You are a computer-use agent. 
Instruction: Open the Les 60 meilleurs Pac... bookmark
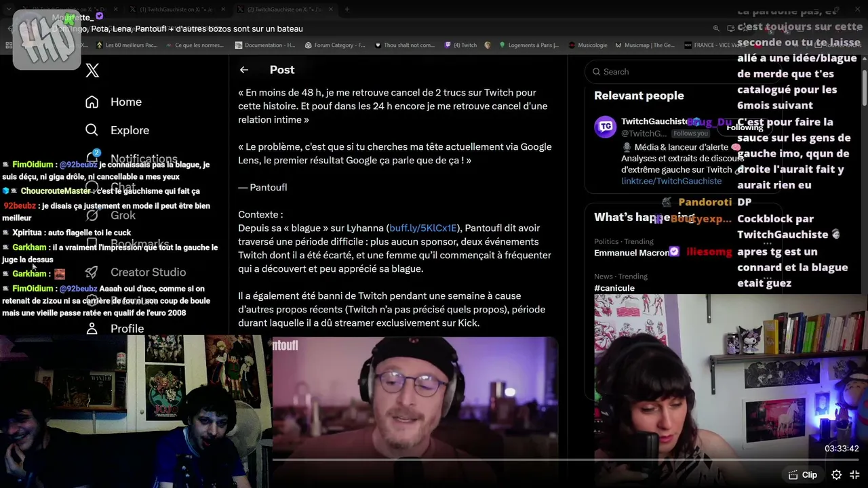click(x=126, y=45)
